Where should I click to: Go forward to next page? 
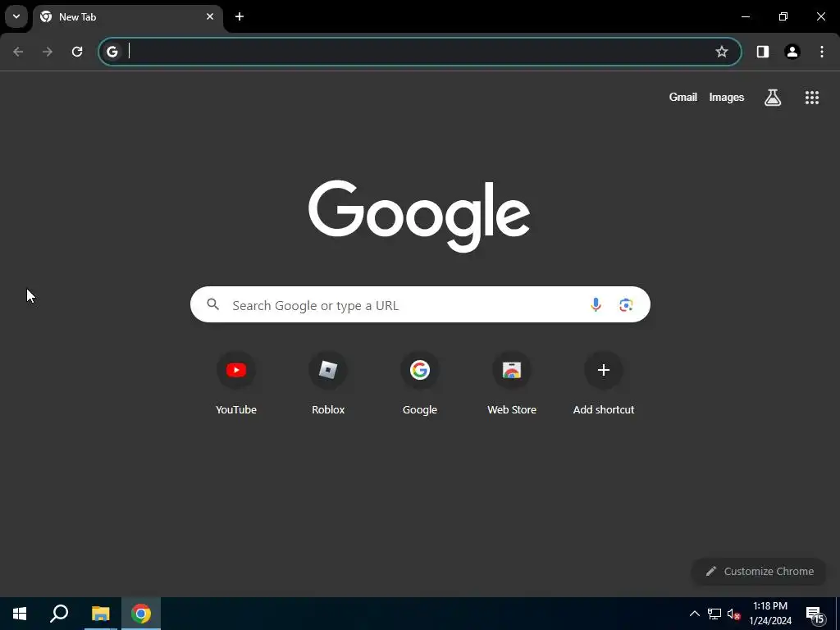tap(48, 52)
